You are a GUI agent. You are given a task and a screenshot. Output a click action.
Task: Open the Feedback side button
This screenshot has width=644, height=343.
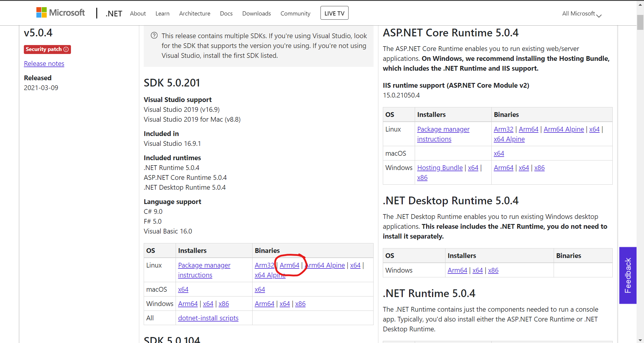pos(628,275)
